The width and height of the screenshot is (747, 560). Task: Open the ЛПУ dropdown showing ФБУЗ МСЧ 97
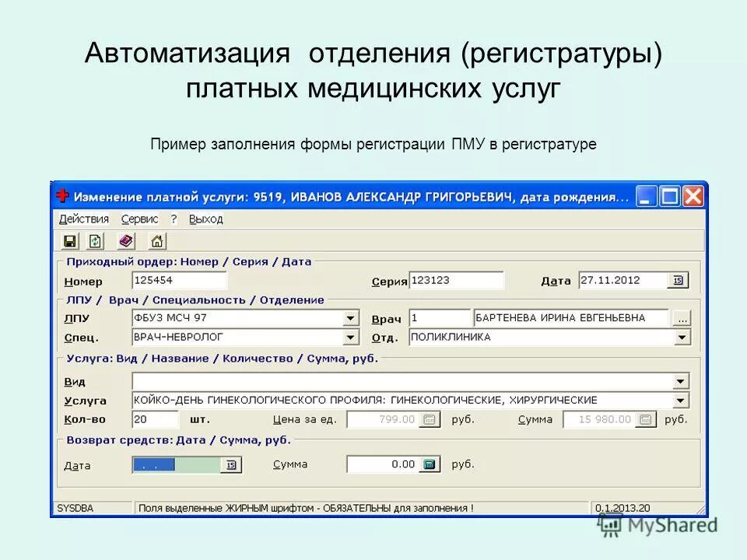tap(350, 317)
